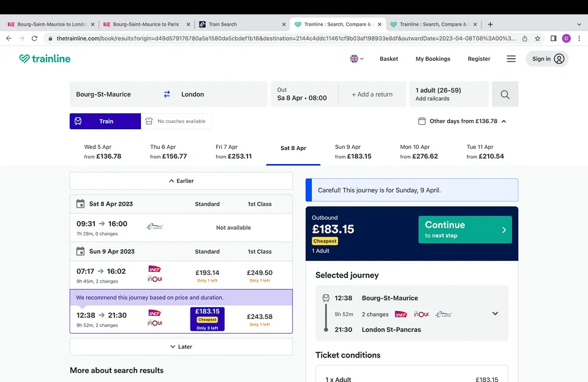The height and width of the screenshot is (382, 588).
Task: Click the share page icon in address bar
Action: [525, 38]
